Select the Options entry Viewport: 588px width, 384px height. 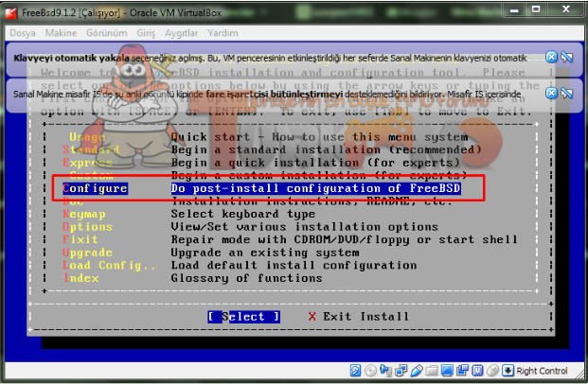(x=87, y=227)
